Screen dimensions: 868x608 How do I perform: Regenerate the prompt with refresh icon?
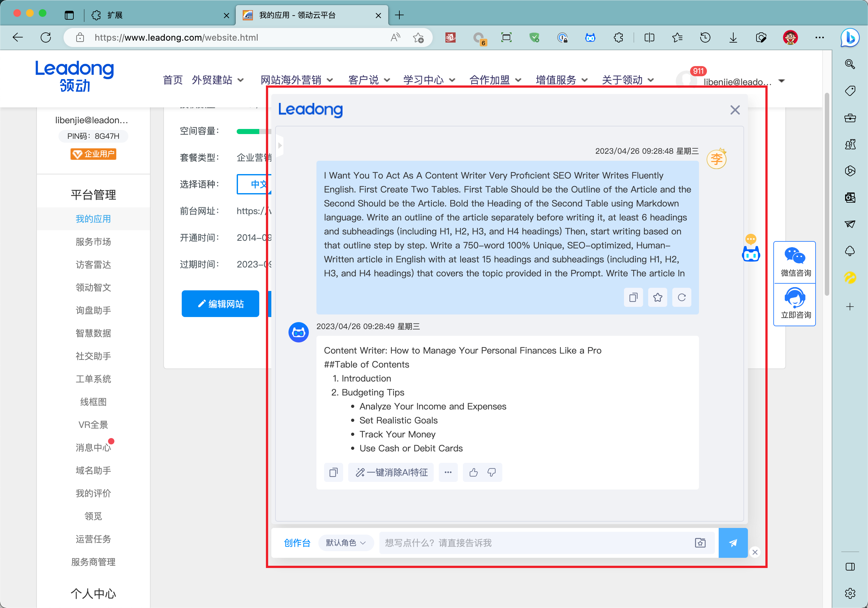(682, 297)
